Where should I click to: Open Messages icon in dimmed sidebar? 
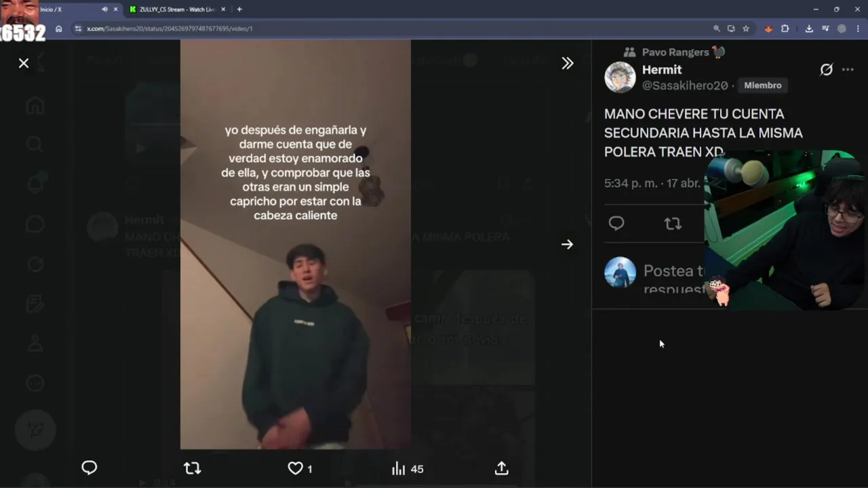click(x=35, y=224)
